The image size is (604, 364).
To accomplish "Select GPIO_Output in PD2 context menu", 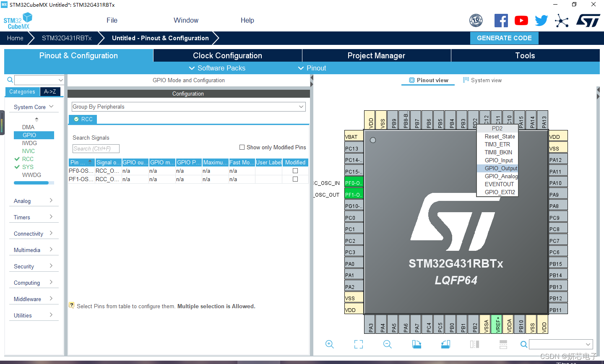I will pyautogui.click(x=497, y=168).
